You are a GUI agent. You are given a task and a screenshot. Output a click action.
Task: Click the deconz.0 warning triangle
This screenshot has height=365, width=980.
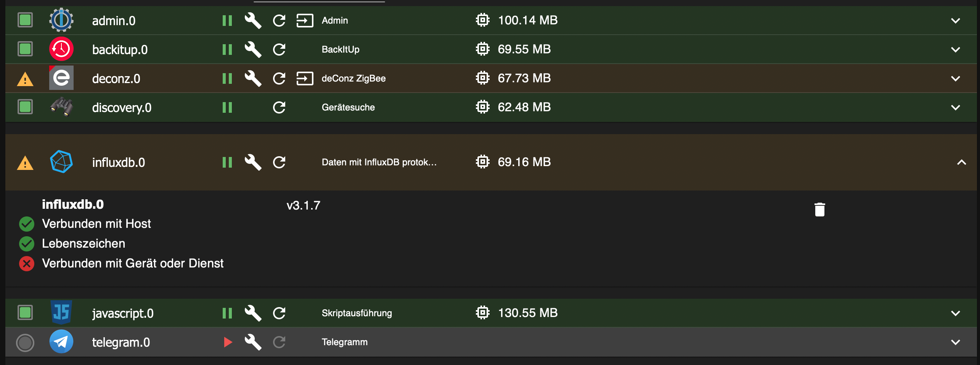click(x=25, y=79)
